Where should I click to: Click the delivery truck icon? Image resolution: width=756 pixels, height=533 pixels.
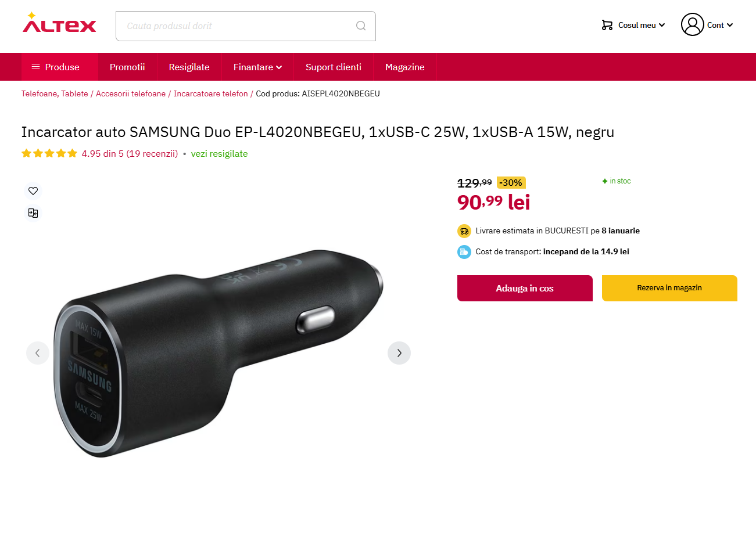(464, 231)
